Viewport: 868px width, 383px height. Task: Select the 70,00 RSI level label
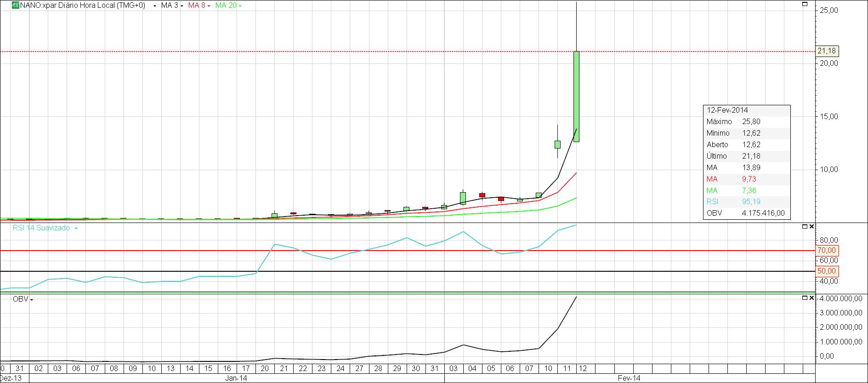click(x=827, y=251)
